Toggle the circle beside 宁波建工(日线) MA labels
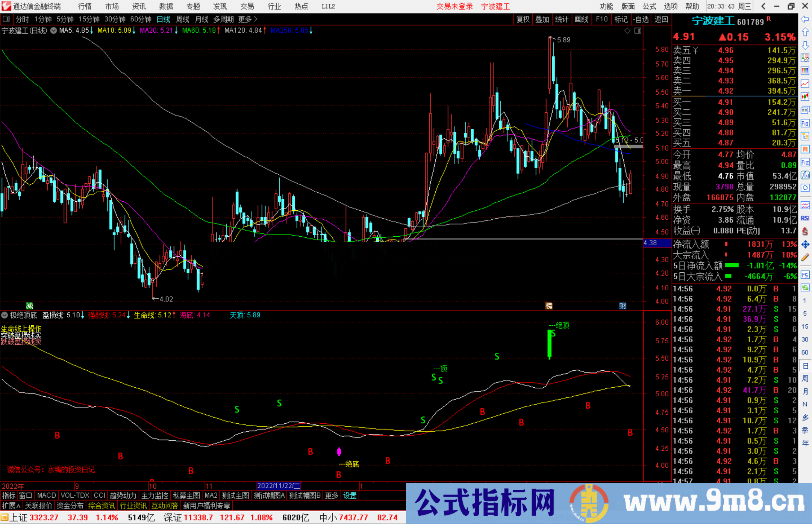Image resolution: width=812 pixels, height=524 pixels. tap(53, 31)
